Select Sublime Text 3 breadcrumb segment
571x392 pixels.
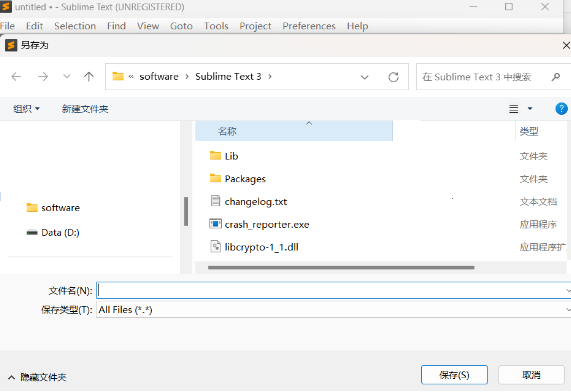tap(228, 76)
